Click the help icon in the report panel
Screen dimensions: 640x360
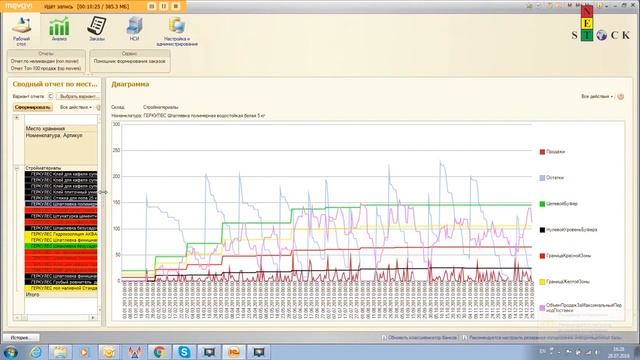click(98, 107)
